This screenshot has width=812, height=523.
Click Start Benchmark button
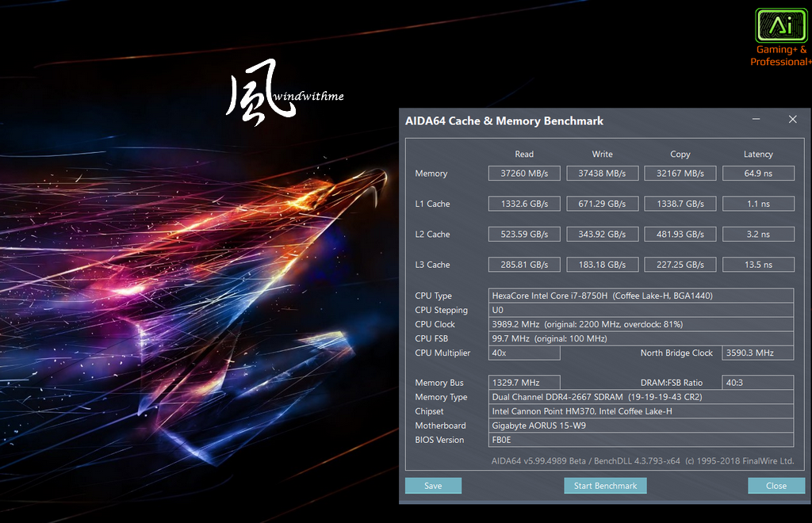click(x=605, y=486)
